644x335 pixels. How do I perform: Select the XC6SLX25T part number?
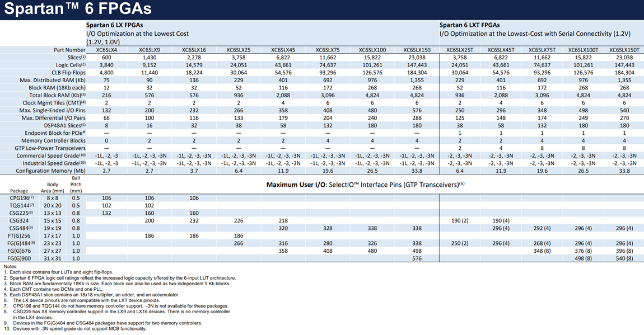pos(460,50)
